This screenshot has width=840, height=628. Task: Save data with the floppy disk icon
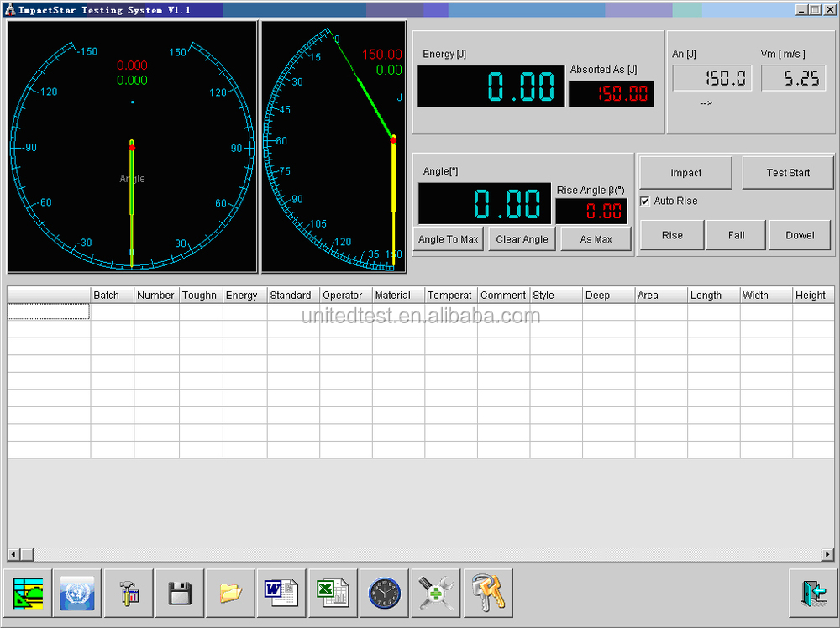[x=180, y=593]
